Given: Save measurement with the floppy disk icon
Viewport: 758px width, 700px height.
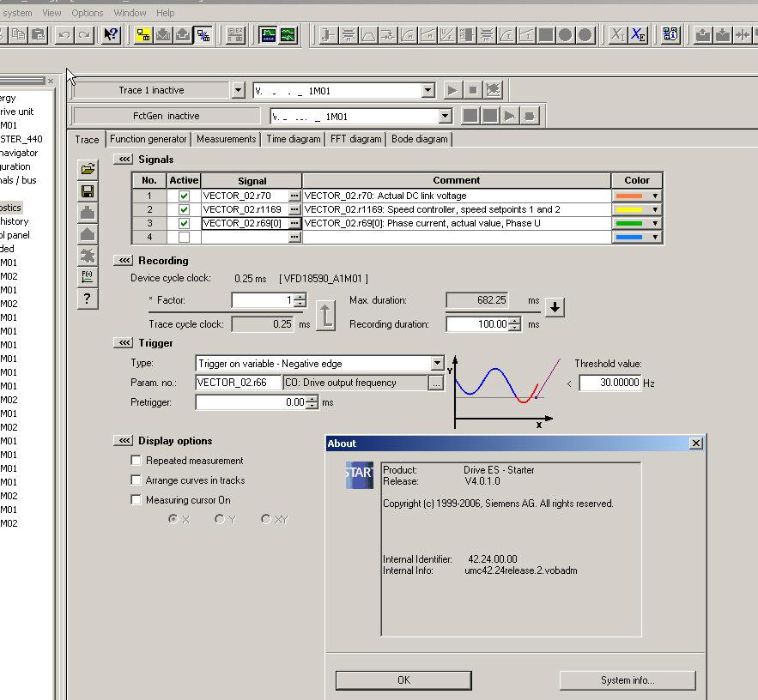Looking at the screenshot, I should click(88, 191).
